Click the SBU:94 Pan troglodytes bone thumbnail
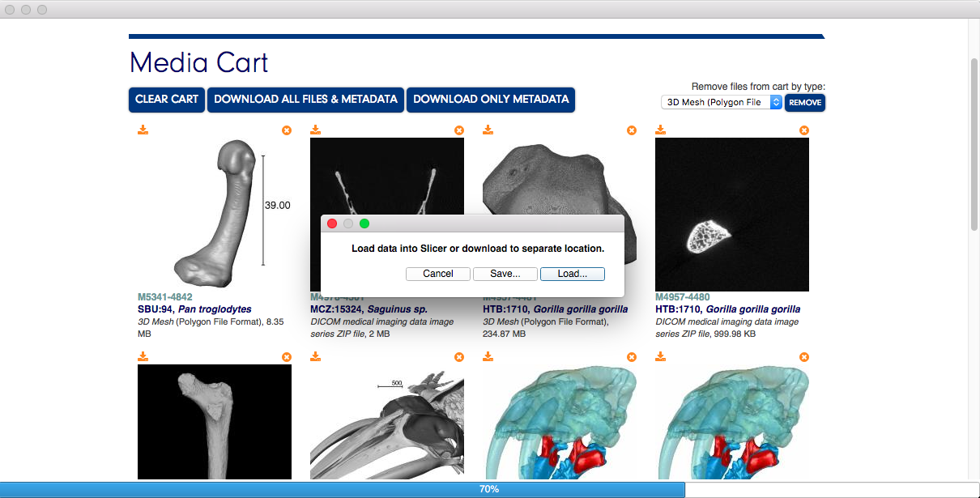The height and width of the screenshot is (498, 980). 214,214
